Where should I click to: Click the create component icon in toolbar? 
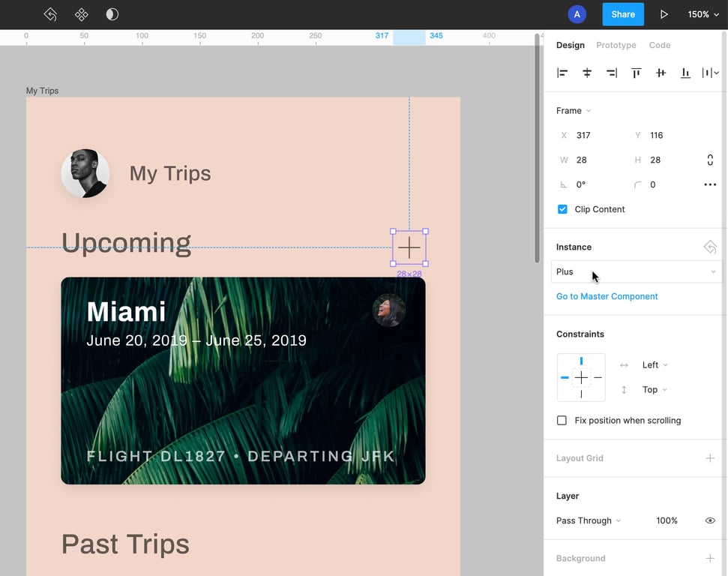coord(81,14)
